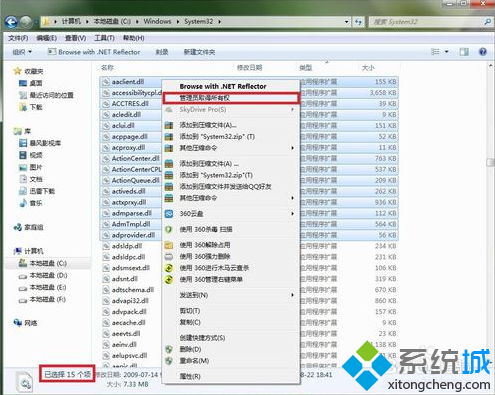Click the 刻录 toolbar button
This screenshot has width=495, height=395.
tap(162, 52)
